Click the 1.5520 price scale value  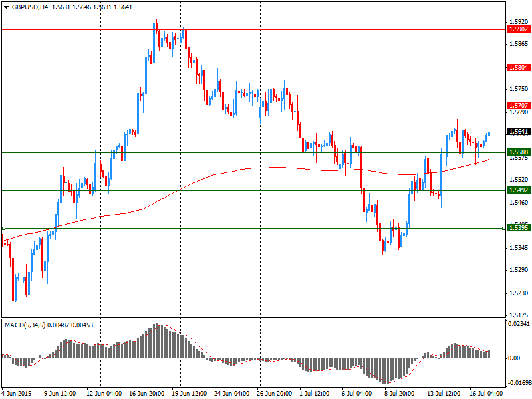tap(519, 180)
